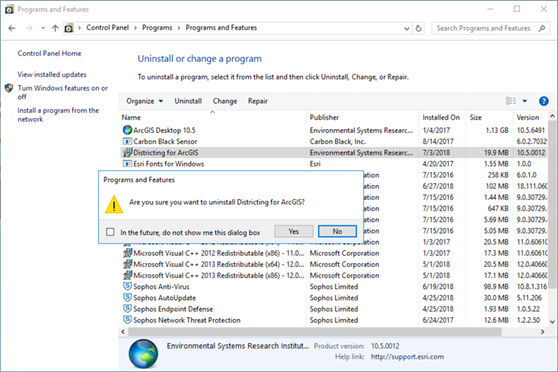Viewport: 558px width, 372px height.
Task: Expand the address bar history dropdown
Action: point(407,28)
